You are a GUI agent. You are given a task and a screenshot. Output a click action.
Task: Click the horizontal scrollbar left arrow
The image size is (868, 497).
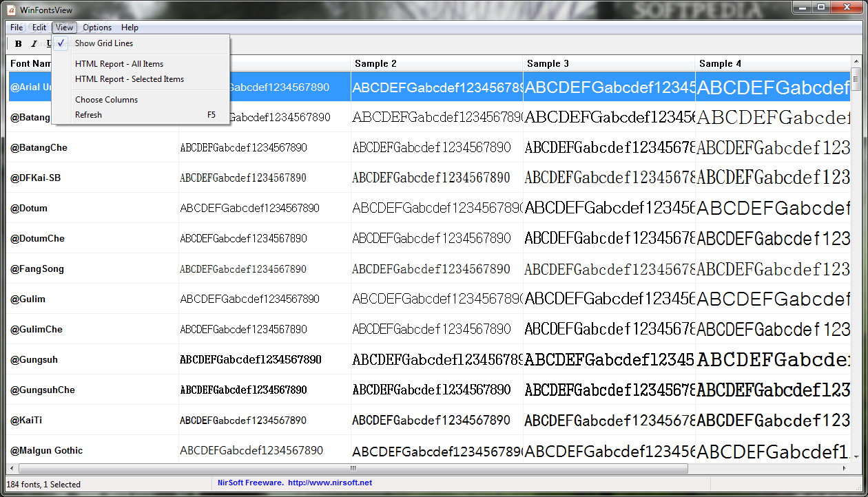pyautogui.click(x=13, y=469)
